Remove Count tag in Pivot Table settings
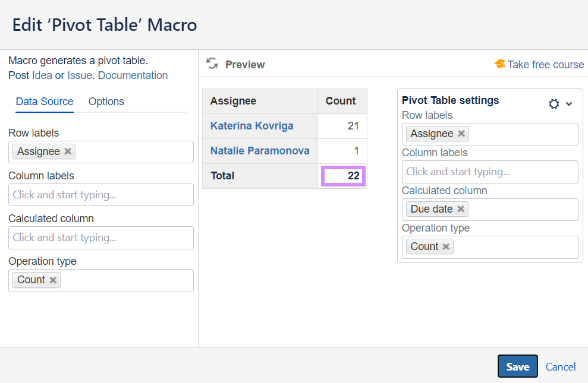 pyautogui.click(x=446, y=246)
